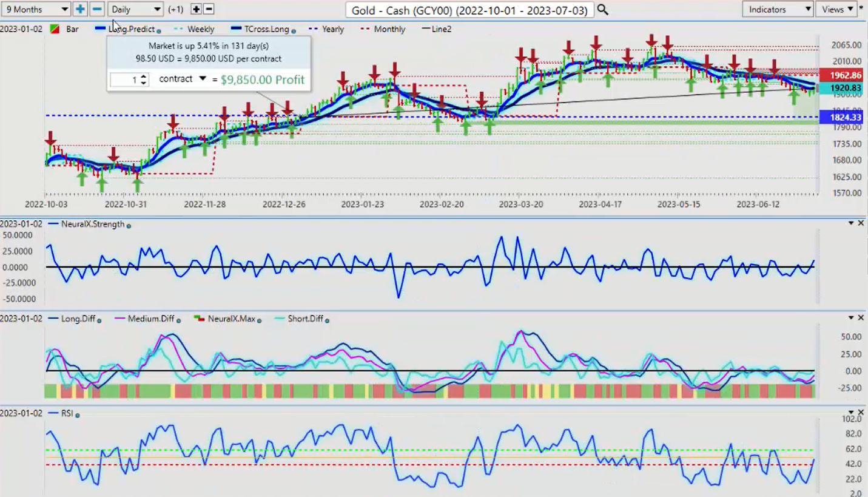Add a forecast day with the black plus

[196, 9]
